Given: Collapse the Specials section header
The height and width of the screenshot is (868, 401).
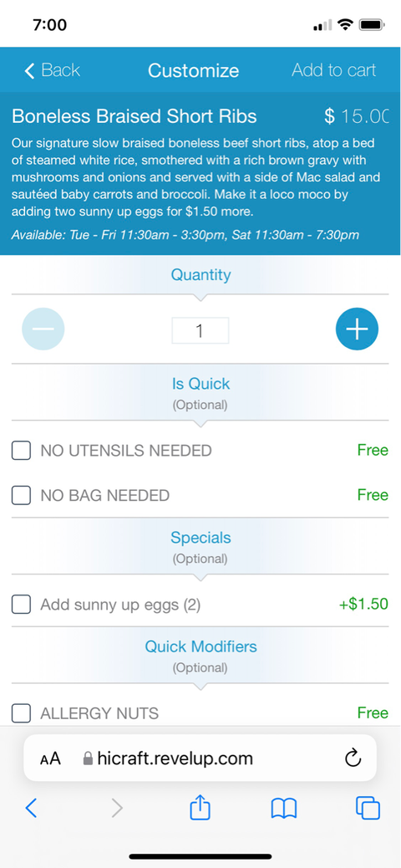Looking at the screenshot, I should [200, 547].
